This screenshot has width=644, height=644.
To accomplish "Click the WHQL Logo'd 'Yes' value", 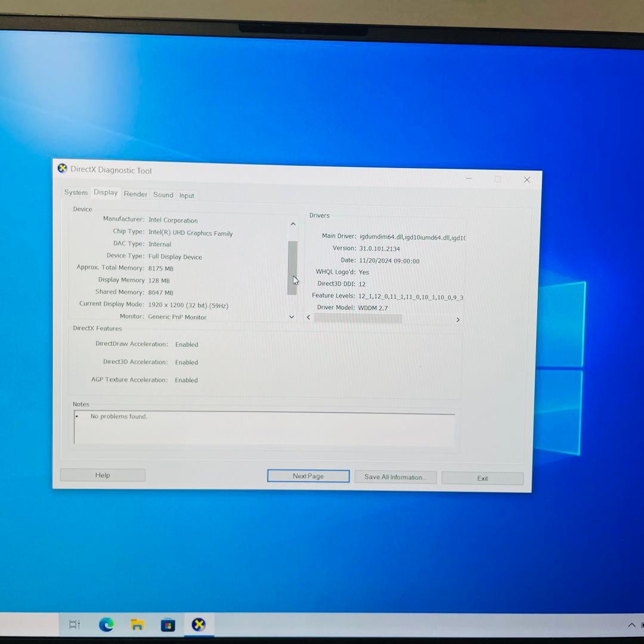I will tap(364, 272).
